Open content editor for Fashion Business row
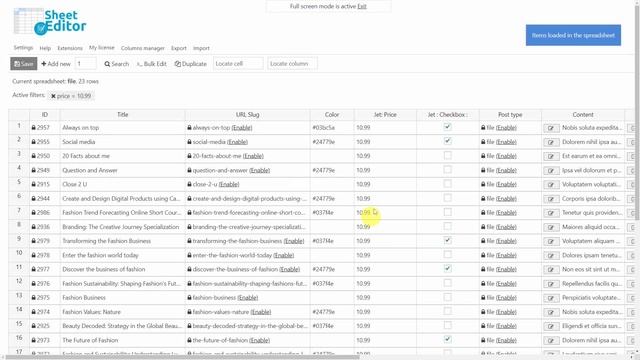This screenshot has width=640, height=360. pos(551,298)
